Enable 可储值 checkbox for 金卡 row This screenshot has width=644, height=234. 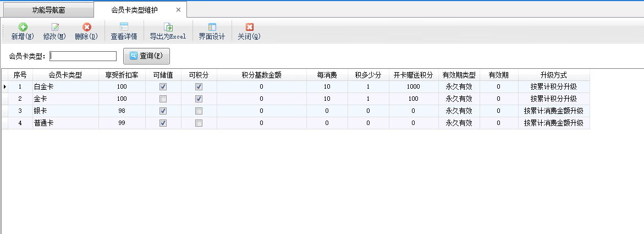click(163, 99)
